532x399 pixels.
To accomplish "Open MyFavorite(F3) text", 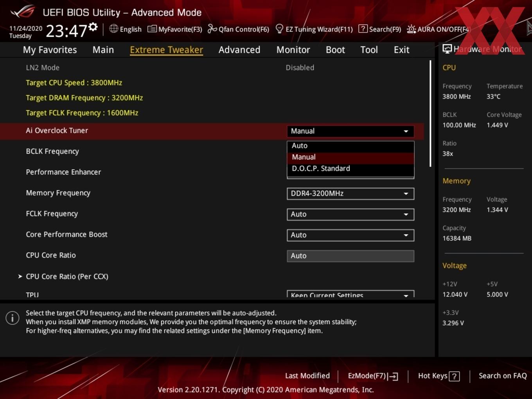I will [180, 29].
